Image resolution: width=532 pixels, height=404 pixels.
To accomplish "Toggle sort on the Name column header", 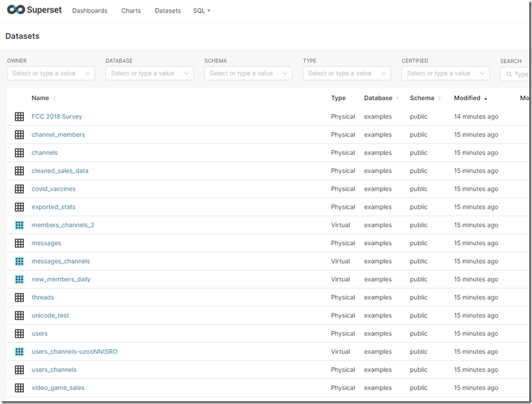I will tap(41, 97).
